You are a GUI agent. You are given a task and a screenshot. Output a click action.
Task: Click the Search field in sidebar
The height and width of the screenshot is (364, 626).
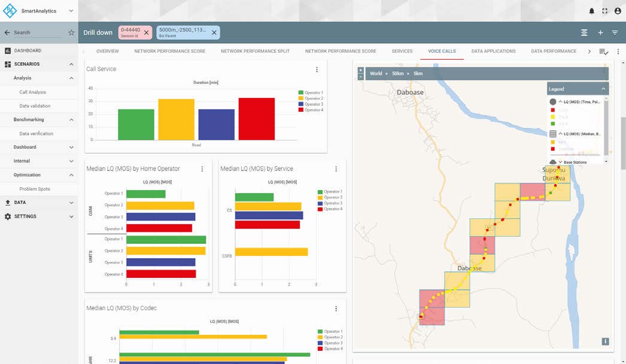click(x=37, y=32)
